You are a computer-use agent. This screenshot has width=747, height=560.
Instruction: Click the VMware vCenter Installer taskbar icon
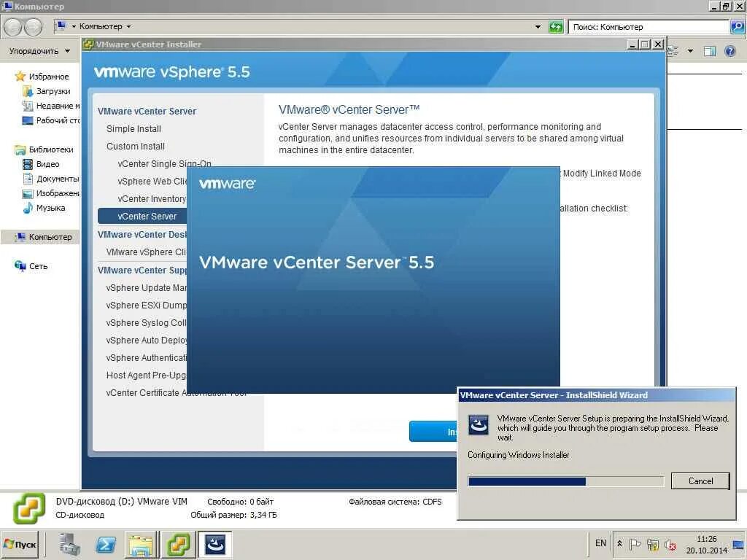[178, 544]
